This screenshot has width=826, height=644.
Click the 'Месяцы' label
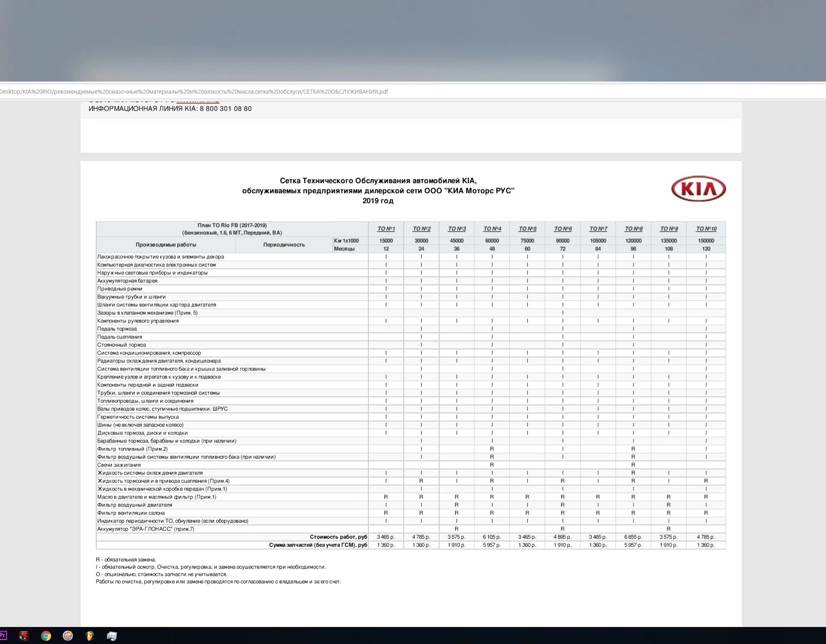tap(344, 249)
